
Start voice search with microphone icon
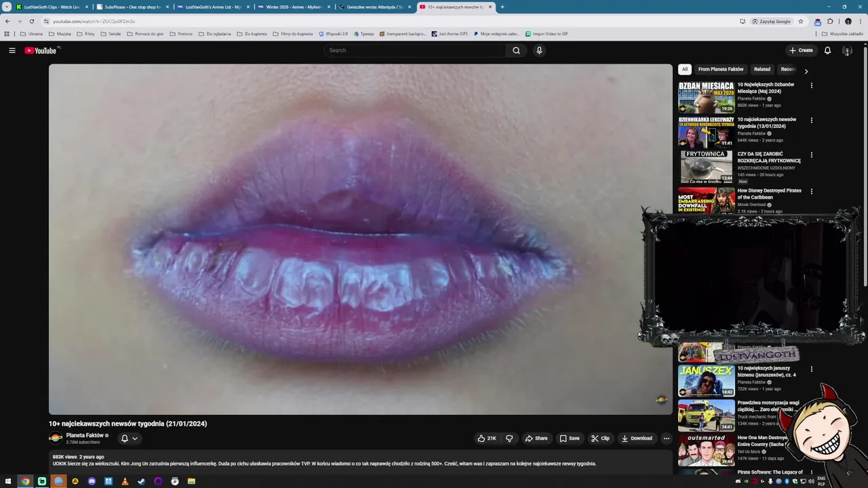539,50
